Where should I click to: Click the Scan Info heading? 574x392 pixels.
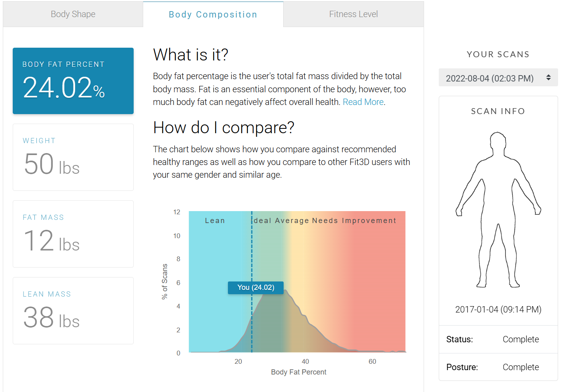(x=498, y=111)
